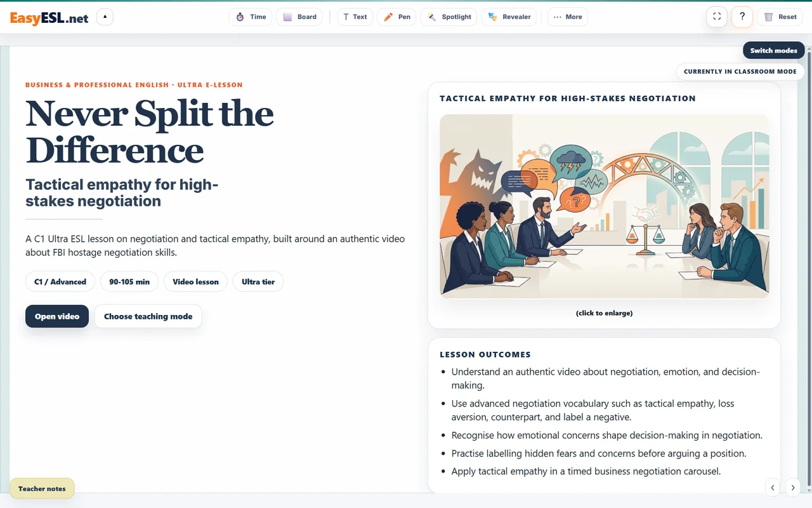Collapse toolbar using arrow beside logo
The image size is (812, 508).
click(105, 17)
